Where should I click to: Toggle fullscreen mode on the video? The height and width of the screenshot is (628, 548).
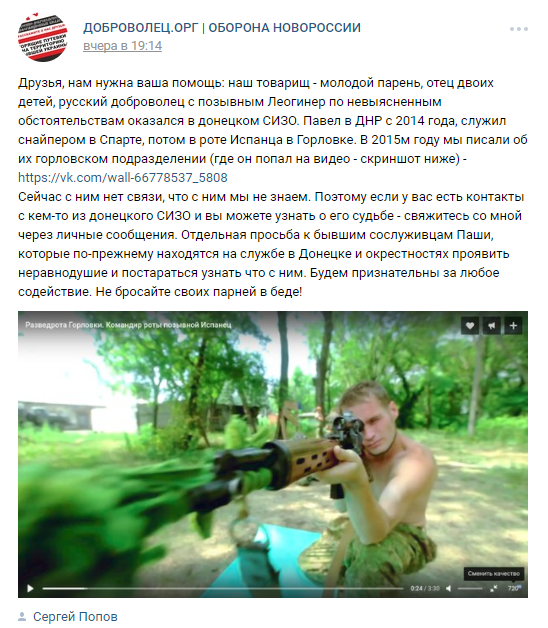tap(494, 588)
